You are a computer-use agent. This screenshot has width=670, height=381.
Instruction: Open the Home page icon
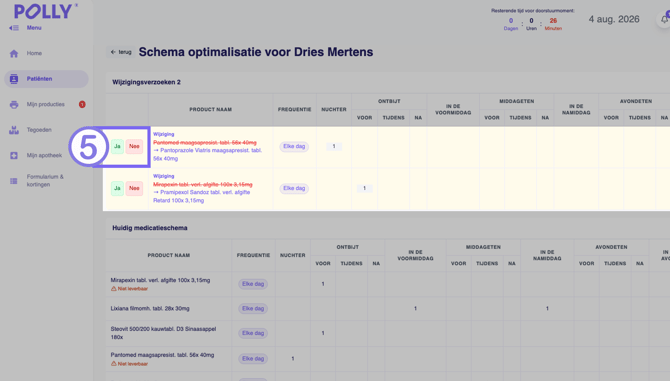tap(14, 53)
